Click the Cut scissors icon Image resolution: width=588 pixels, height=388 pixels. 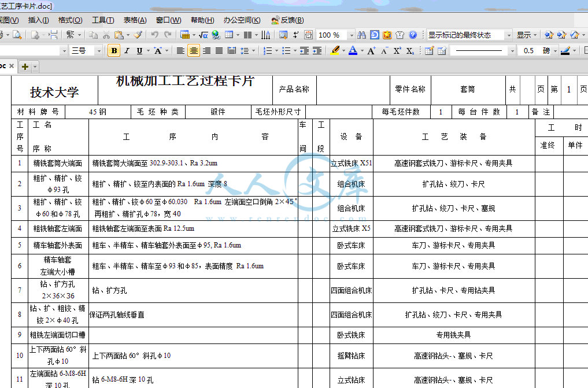[106, 35]
